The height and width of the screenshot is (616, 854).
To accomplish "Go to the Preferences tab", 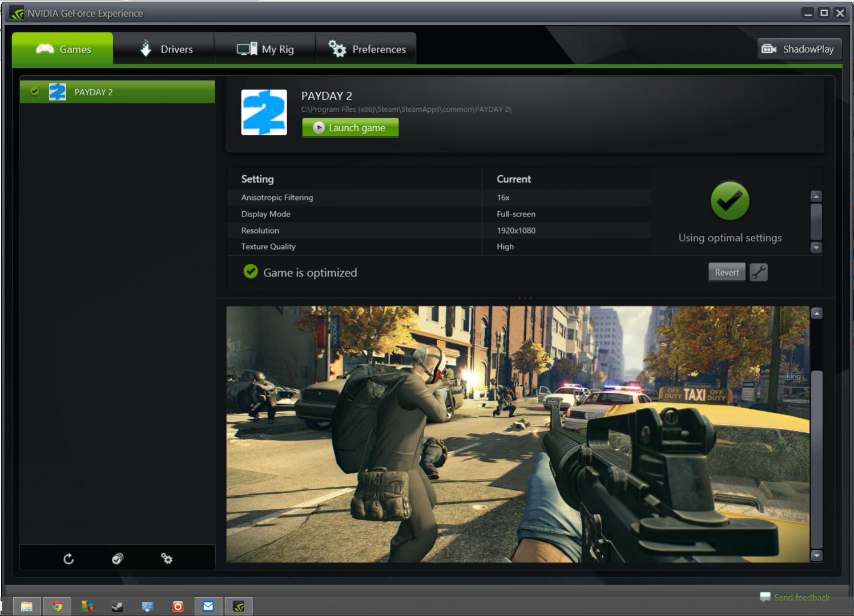I will tap(366, 49).
